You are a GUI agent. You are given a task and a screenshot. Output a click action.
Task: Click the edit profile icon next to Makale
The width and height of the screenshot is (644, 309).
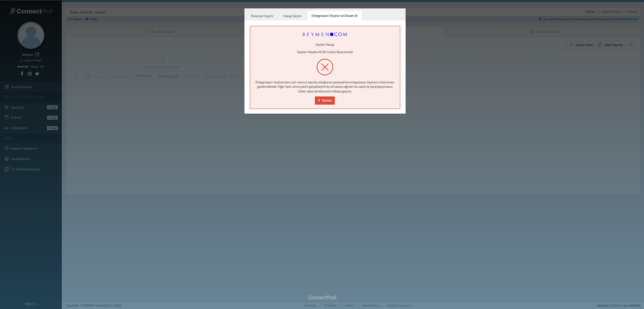click(37, 54)
